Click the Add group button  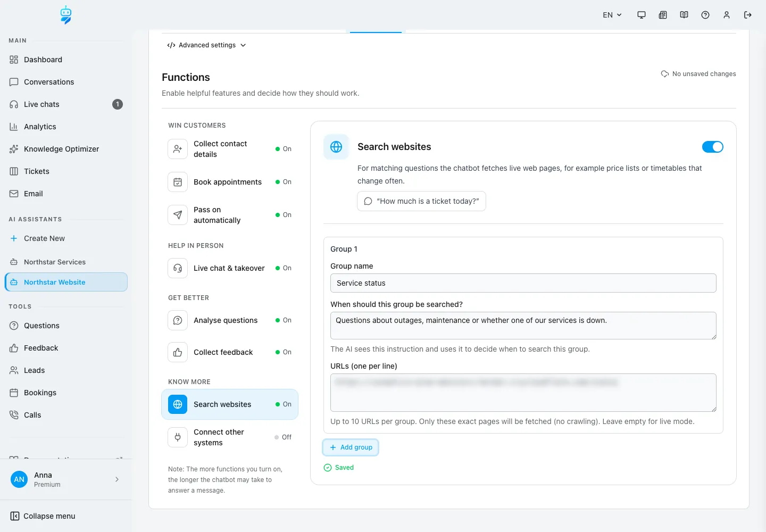point(351,447)
